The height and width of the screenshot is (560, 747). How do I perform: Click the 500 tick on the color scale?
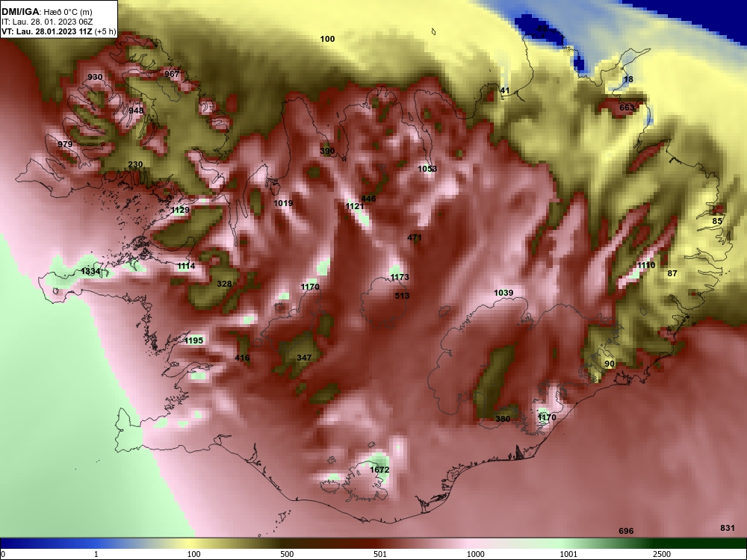click(x=287, y=554)
